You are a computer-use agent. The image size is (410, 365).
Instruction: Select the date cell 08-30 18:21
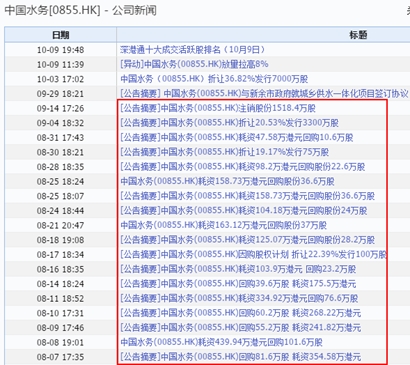60,152
